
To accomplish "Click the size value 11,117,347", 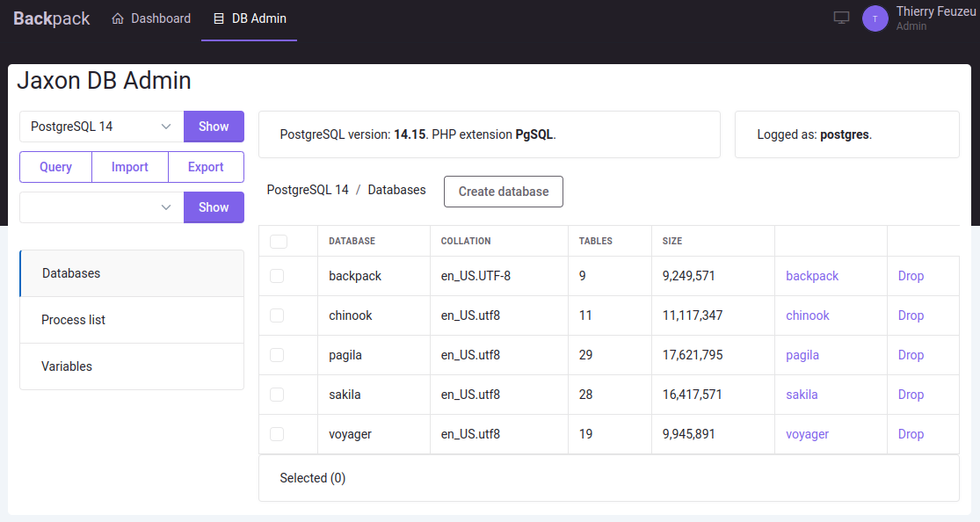I will 693,315.
